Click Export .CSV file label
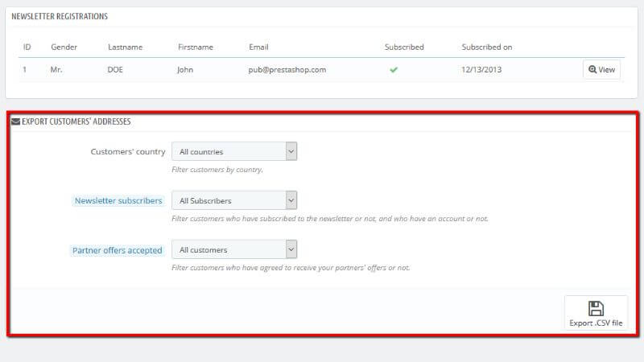This screenshot has width=644, height=362. click(x=596, y=323)
